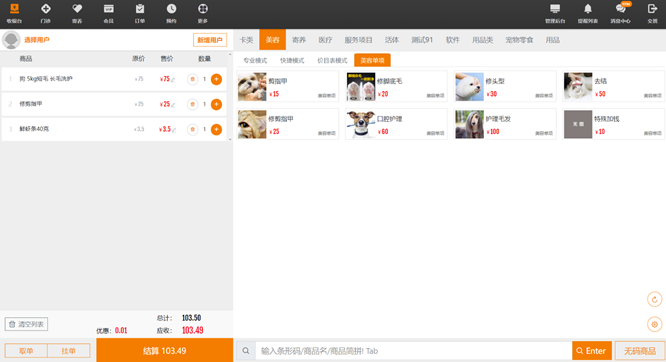
Task: Click the 无码商品 button
Action: pyautogui.click(x=640, y=351)
